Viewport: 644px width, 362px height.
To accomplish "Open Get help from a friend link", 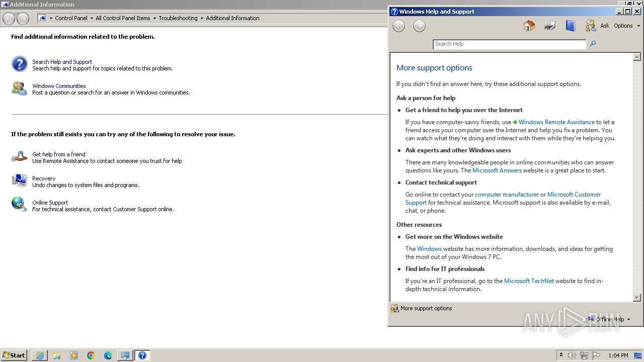I will (x=59, y=154).
